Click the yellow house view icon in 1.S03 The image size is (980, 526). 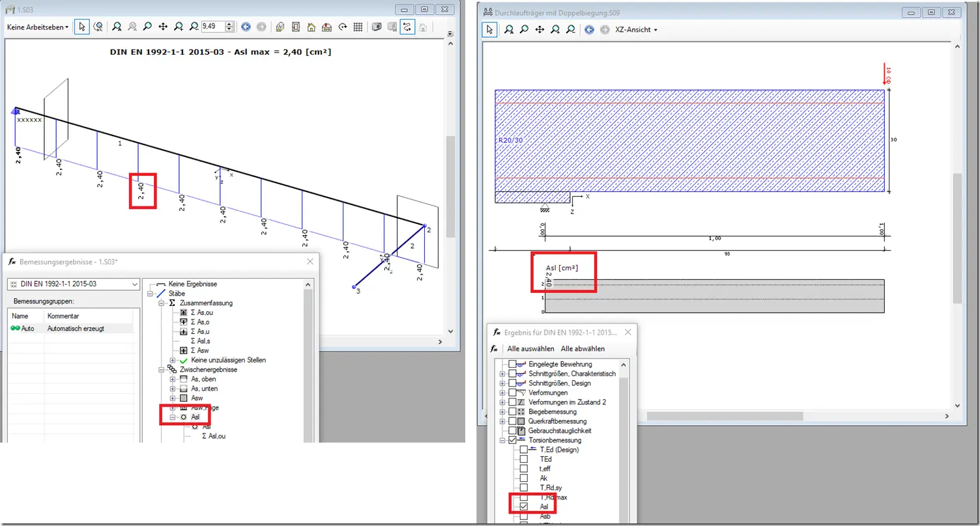[x=311, y=27]
